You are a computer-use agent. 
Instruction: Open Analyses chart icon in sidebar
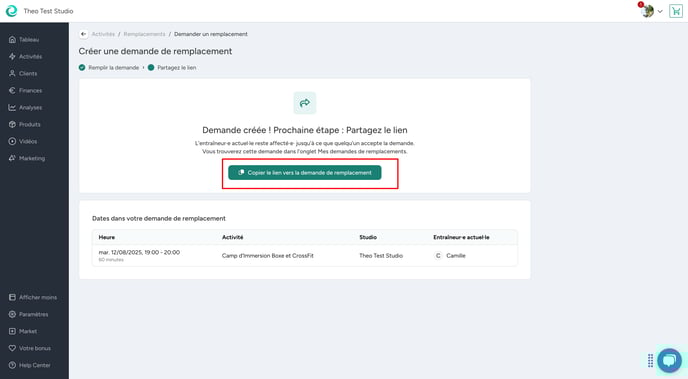(x=12, y=107)
